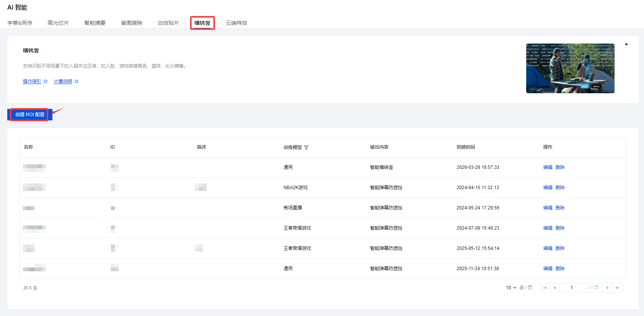The image size is (644, 316).
Task: Click the page number input field
Action: click(572, 288)
